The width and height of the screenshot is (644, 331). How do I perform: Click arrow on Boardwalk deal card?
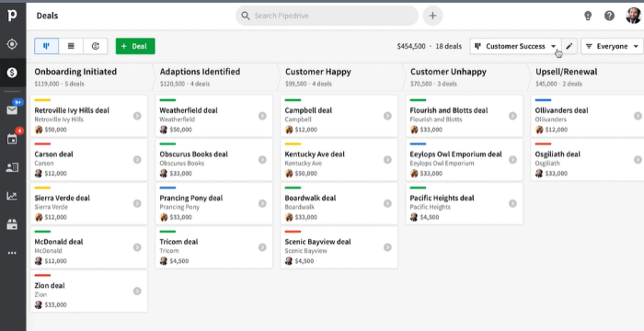(387, 203)
